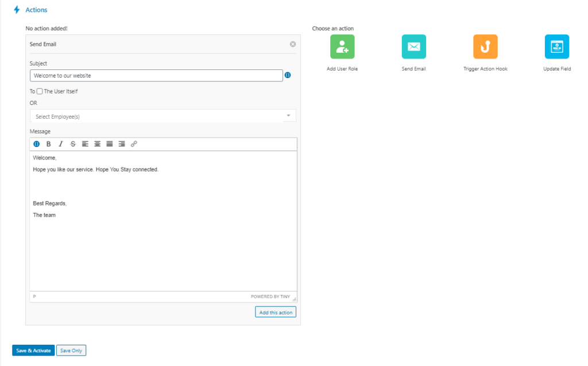This screenshot has width=588, height=366.
Task: Justify the message text
Action: (x=110, y=144)
